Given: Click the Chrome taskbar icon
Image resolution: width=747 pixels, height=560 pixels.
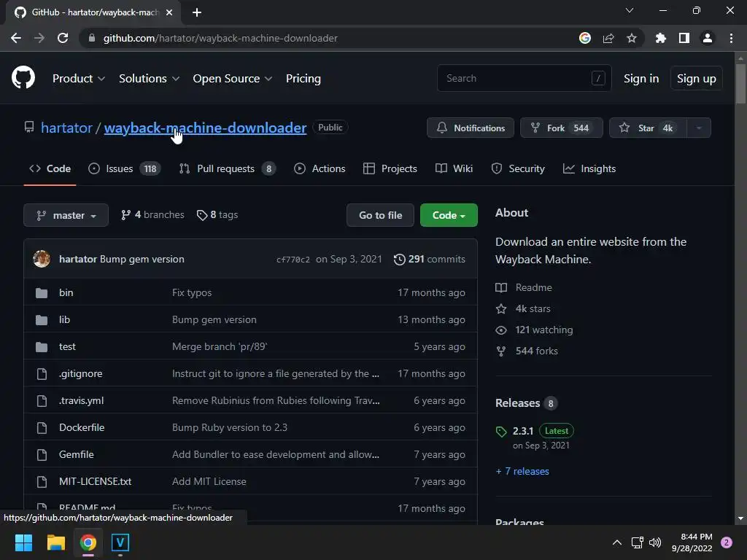Looking at the screenshot, I should [x=88, y=542].
